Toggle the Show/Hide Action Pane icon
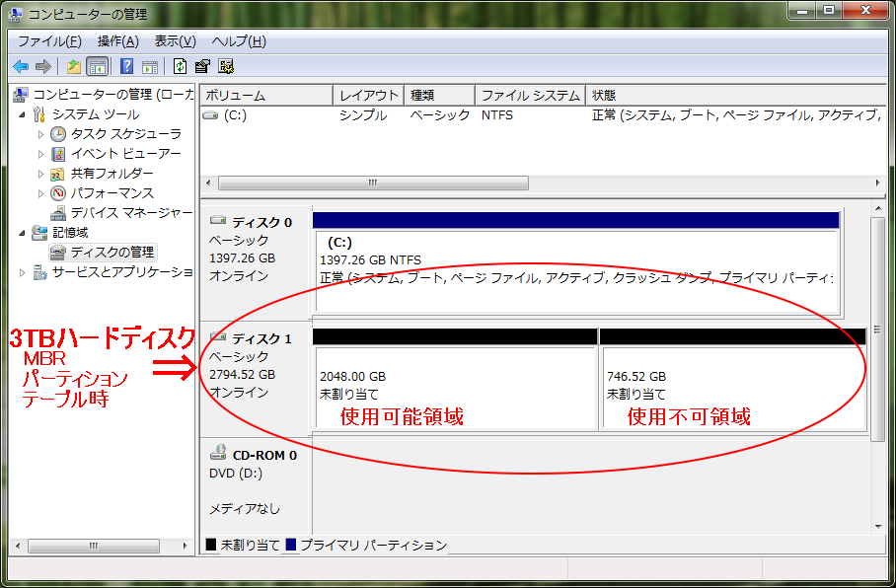Image resolution: width=896 pixels, height=588 pixels. [149, 66]
